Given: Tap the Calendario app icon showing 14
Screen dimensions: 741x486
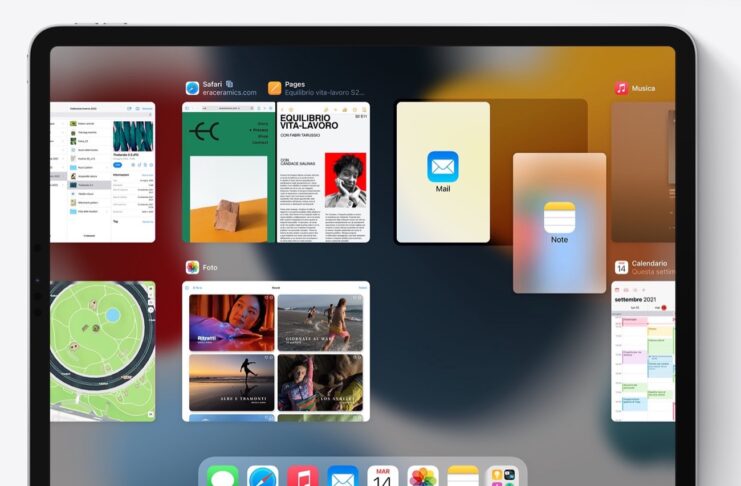Looking at the screenshot, I should (x=621, y=268).
